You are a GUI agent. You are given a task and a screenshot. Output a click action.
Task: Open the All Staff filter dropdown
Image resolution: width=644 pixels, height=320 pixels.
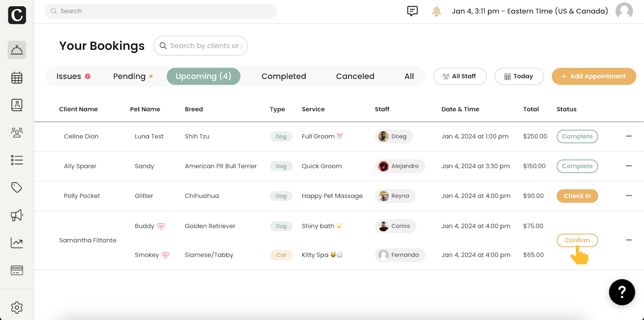pyautogui.click(x=460, y=76)
